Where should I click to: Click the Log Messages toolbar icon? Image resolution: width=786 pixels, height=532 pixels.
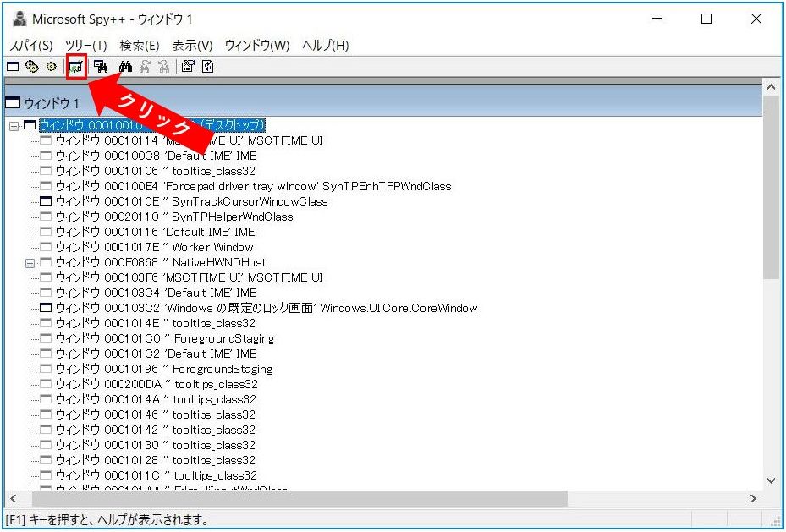pos(76,67)
